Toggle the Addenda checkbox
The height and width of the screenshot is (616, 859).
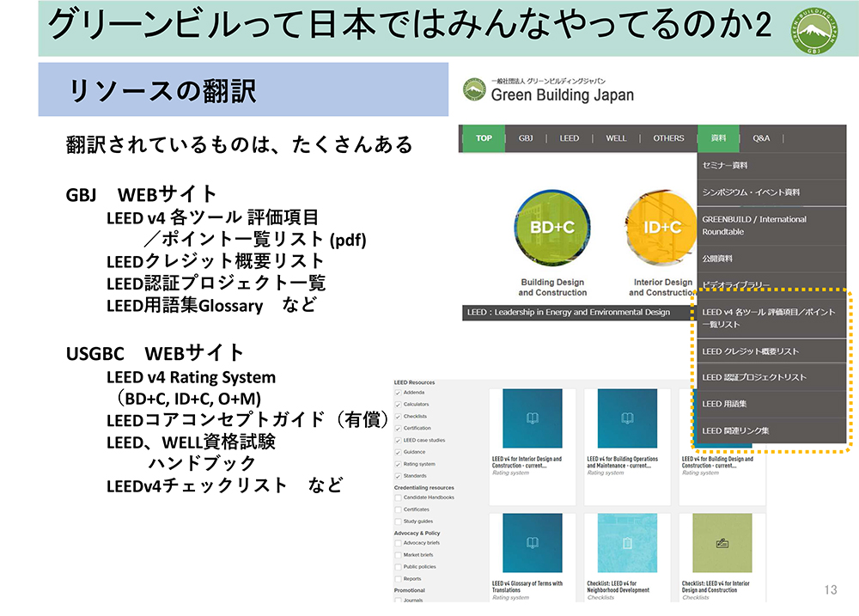tap(399, 393)
